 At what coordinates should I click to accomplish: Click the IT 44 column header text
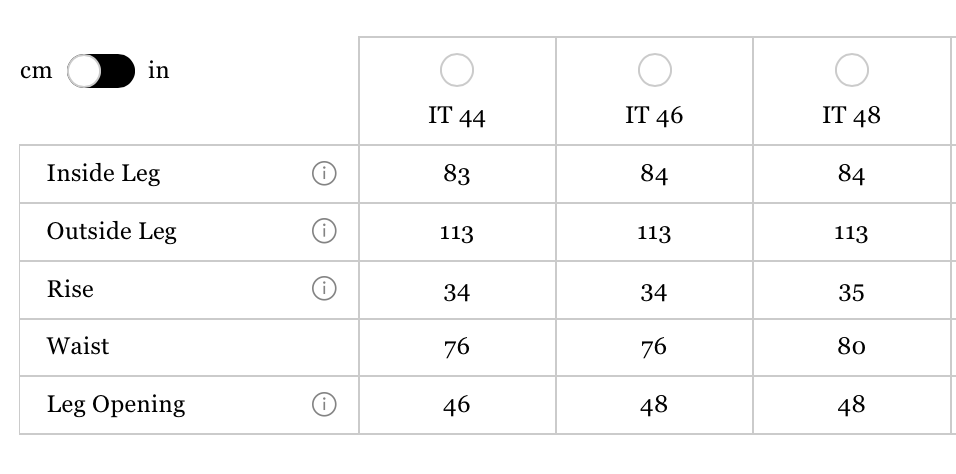(457, 115)
